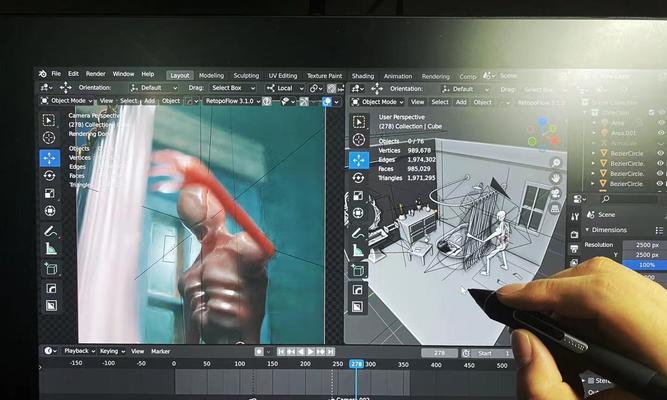Toggle camera view icon in right viewport
The image size is (667, 400).
(555, 194)
